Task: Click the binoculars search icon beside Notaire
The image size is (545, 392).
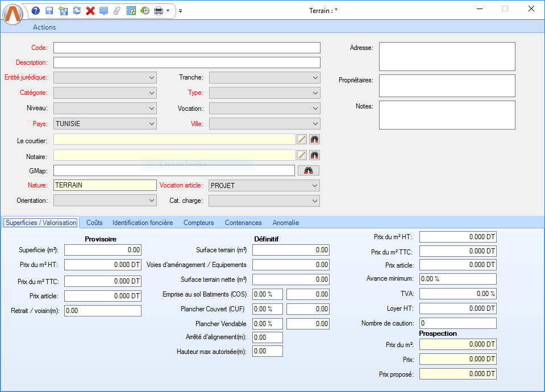Action: tap(314, 155)
